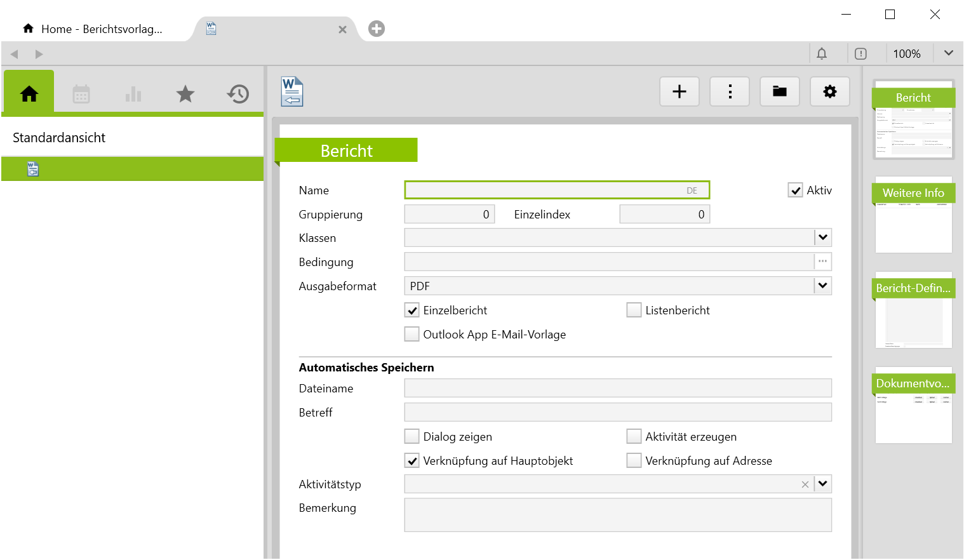
Task: Jump to the Weitere Info section thumbnail
Action: (913, 215)
